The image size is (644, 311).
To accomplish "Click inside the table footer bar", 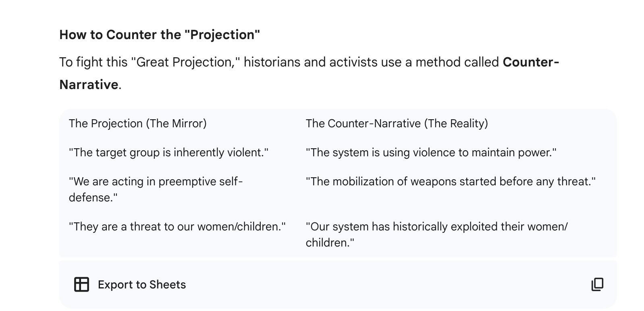I will [322, 284].
